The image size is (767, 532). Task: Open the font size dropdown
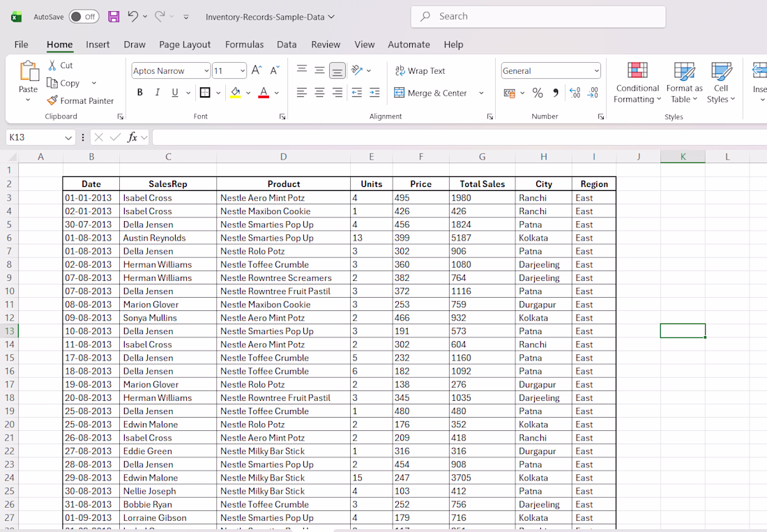243,71
